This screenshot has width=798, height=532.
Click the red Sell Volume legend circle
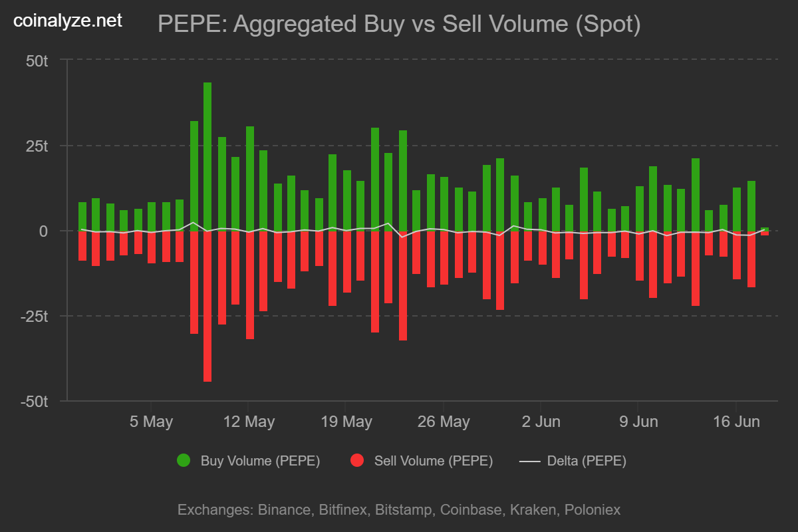click(x=357, y=461)
